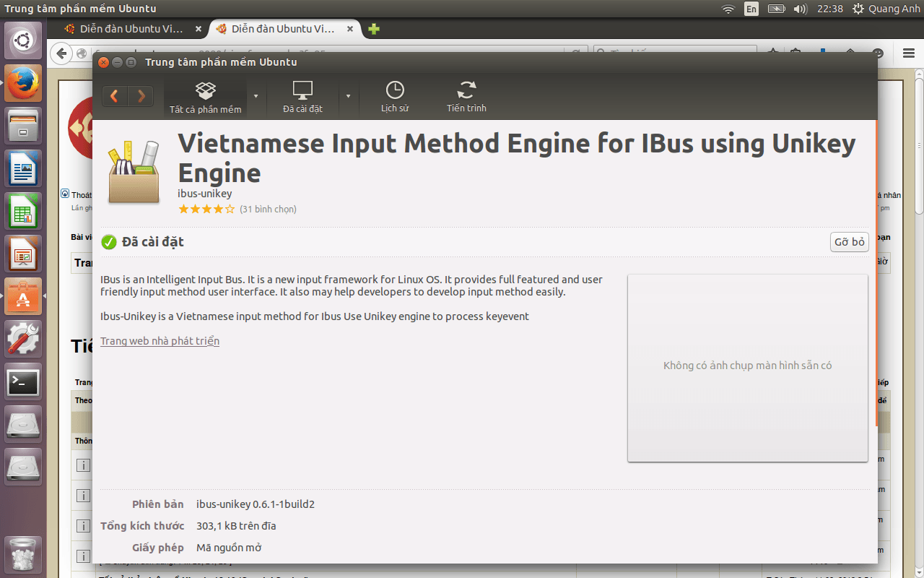The image size is (924, 578).
Task: Launch Firefox from the launcher
Action: (23, 84)
